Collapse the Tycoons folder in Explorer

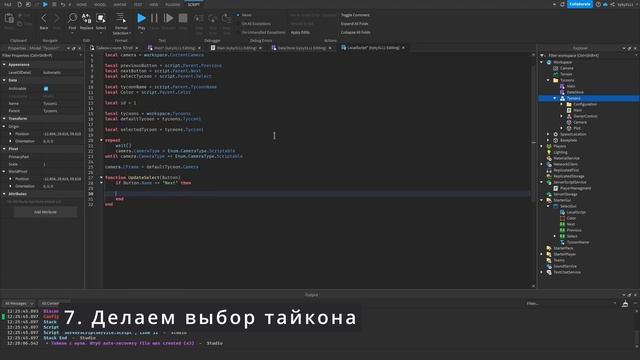click(549, 80)
